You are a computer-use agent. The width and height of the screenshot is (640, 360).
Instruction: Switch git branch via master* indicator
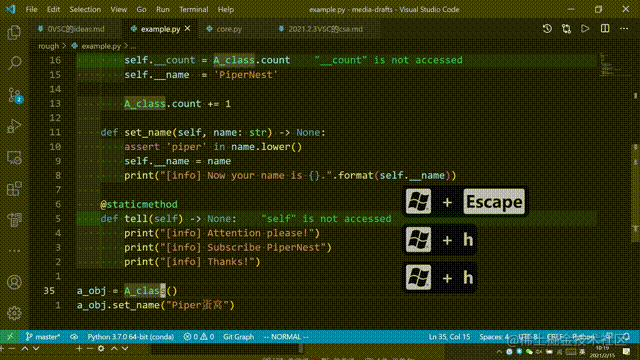tap(43, 337)
